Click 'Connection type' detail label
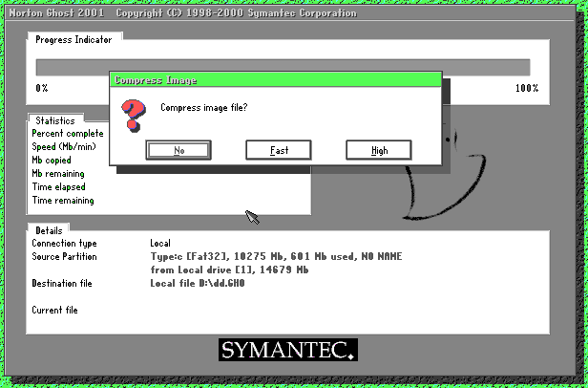 pos(64,244)
